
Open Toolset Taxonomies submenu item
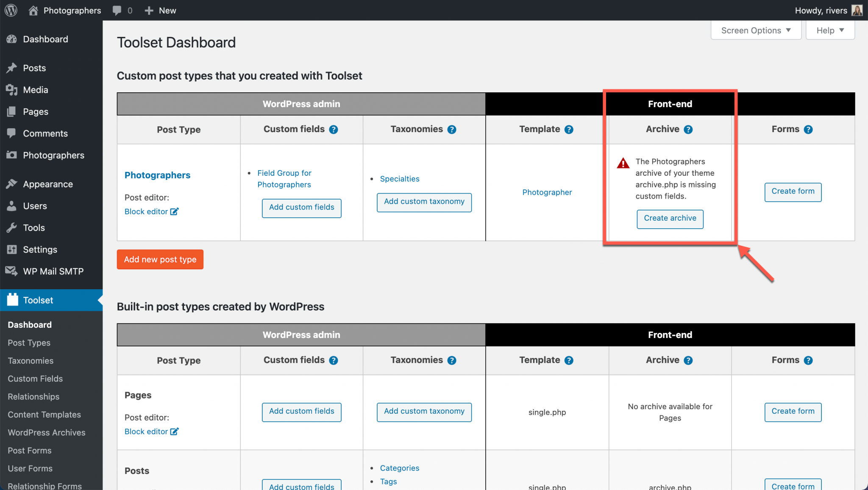(x=31, y=361)
